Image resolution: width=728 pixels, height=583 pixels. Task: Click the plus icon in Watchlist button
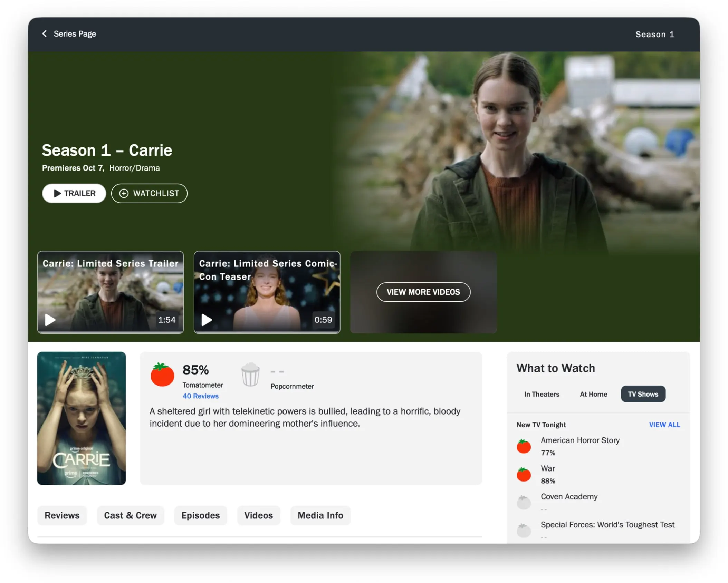pos(124,193)
